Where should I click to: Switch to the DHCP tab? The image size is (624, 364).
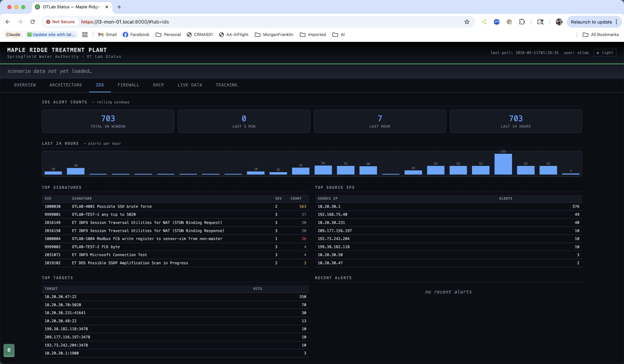coord(158,85)
